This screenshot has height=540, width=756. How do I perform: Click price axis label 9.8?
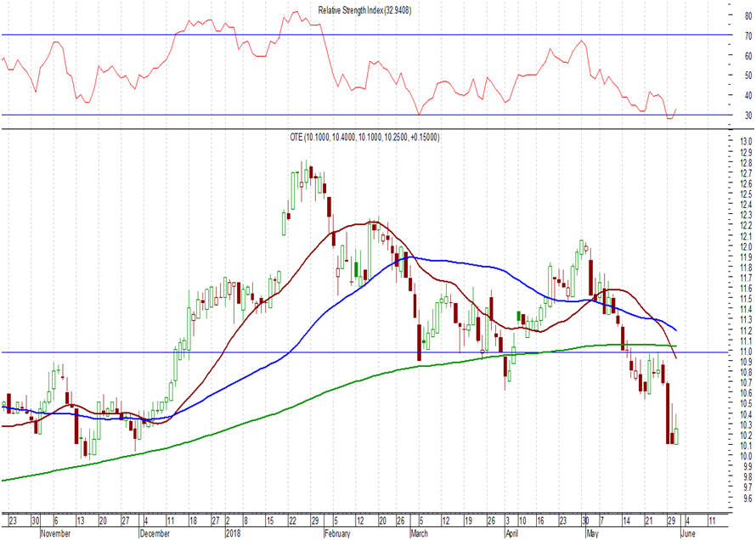click(748, 477)
